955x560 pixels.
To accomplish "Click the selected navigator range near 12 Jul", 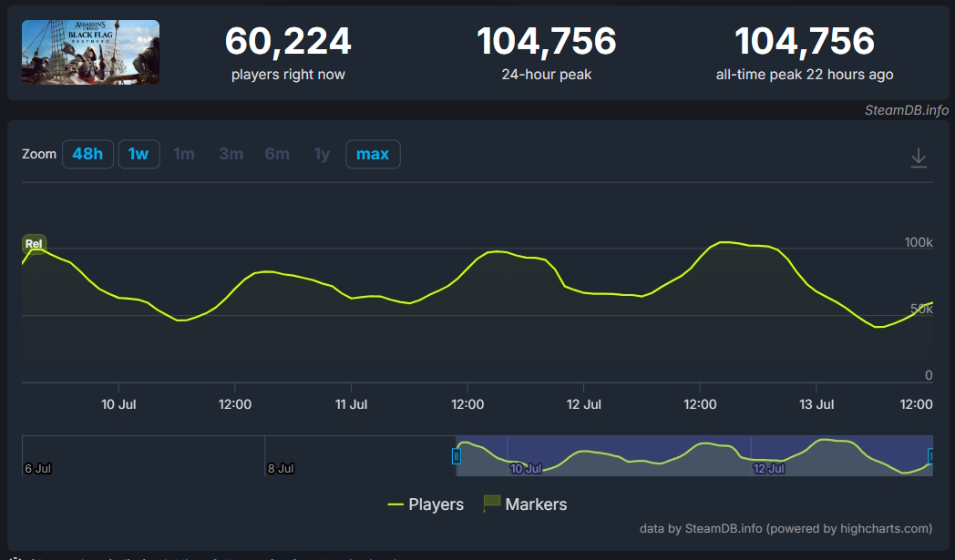I will click(x=768, y=468).
